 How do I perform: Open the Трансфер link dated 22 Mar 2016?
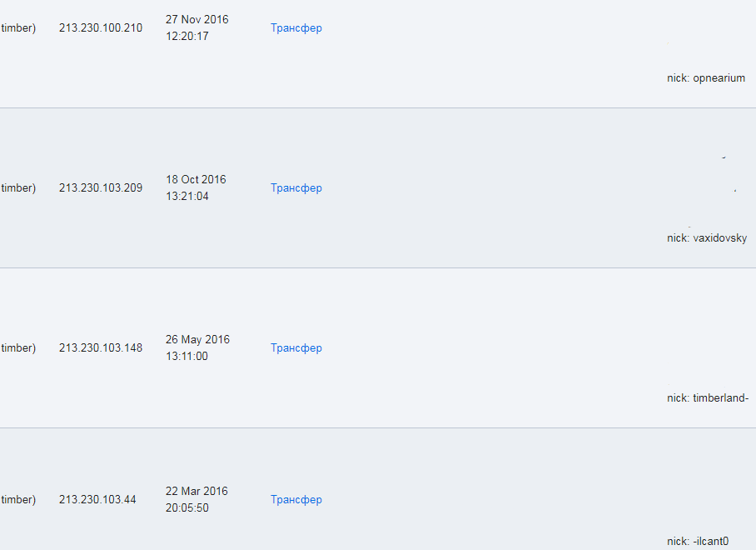pyautogui.click(x=296, y=500)
